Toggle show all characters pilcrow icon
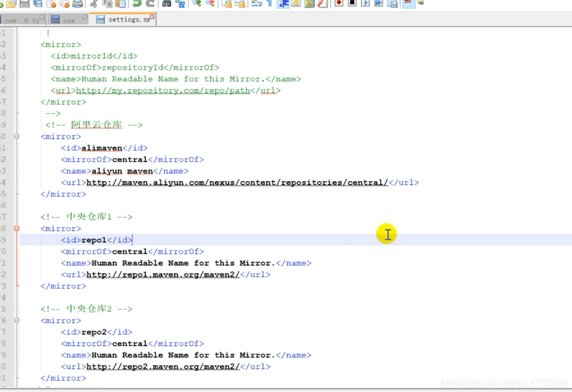Image resolution: width=572 pixels, height=392 pixels. (270, 4)
